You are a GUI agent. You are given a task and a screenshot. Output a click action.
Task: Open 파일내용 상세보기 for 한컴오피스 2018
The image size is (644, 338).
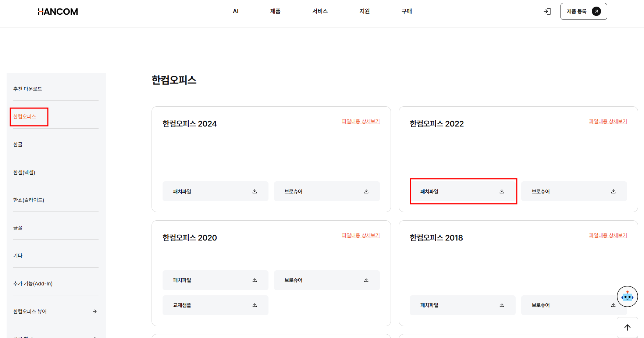click(608, 235)
